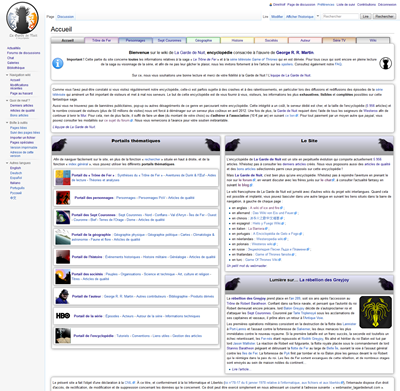Select the Auteur tab
Screen dimensions: 400x391
(305, 40)
